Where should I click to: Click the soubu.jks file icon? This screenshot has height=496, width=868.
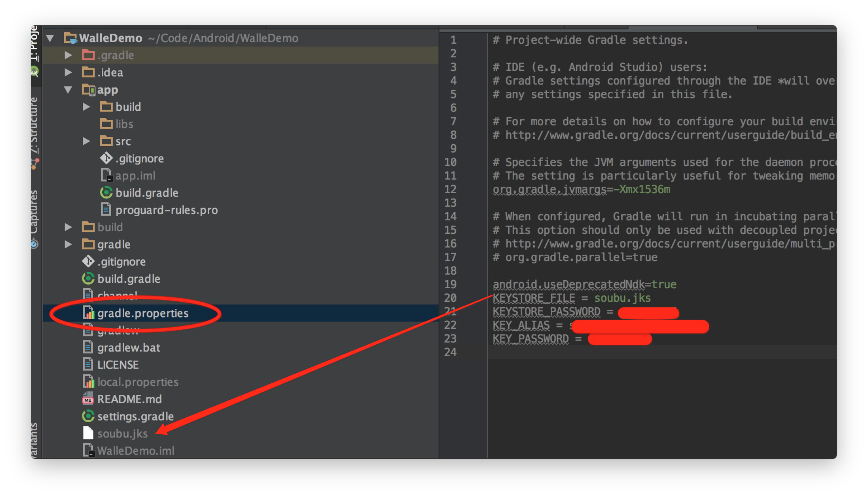point(88,433)
